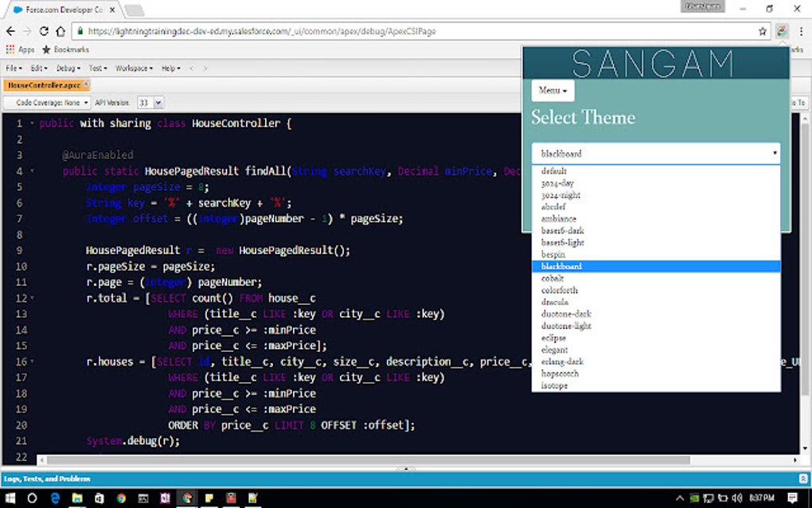This screenshot has width=812, height=508.
Task: Open Chrome three-dot menu
Action: click(x=801, y=32)
